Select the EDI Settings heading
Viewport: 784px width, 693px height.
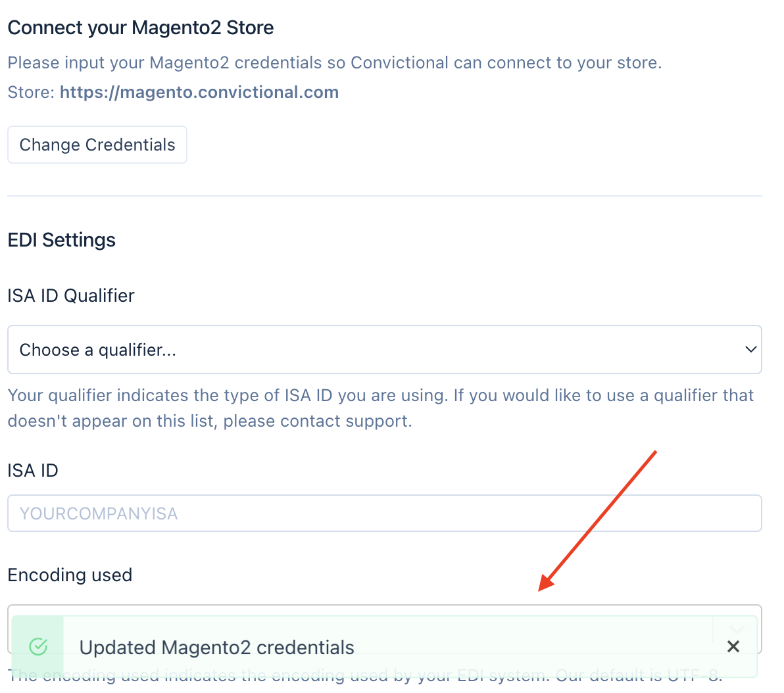pos(62,240)
